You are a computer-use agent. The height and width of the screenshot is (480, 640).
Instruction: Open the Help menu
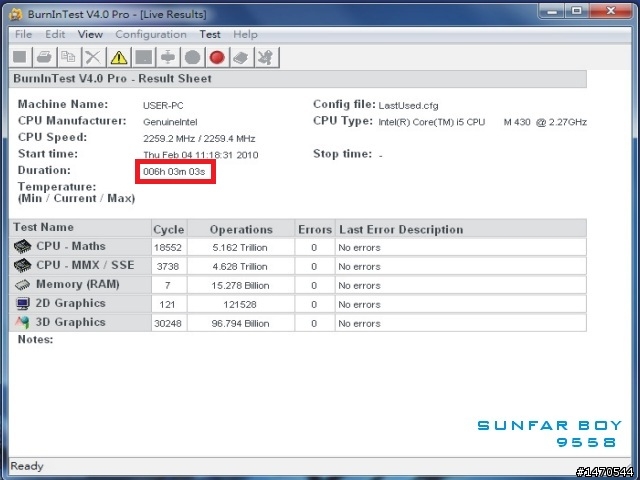(x=245, y=34)
